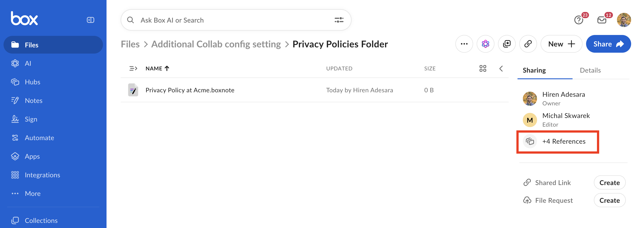Click the blue Share button
This screenshot has height=228, width=644.
pyautogui.click(x=608, y=44)
